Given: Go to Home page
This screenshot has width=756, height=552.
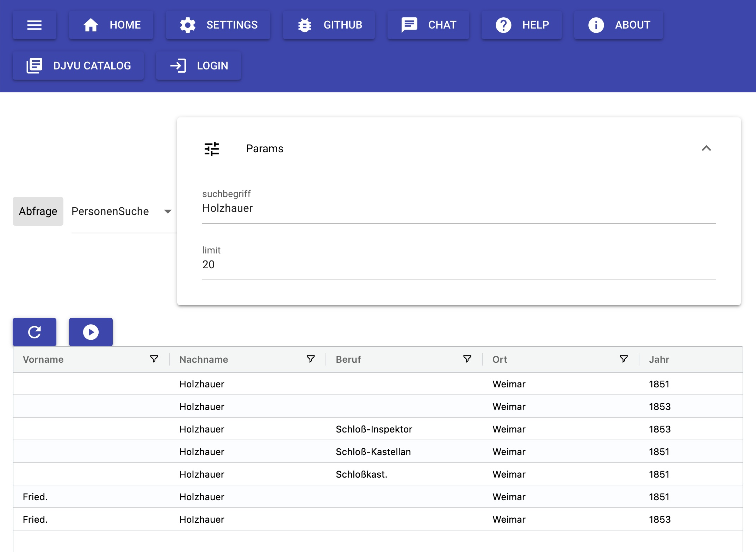Looking at the screenshot, I should coord(111,25).
